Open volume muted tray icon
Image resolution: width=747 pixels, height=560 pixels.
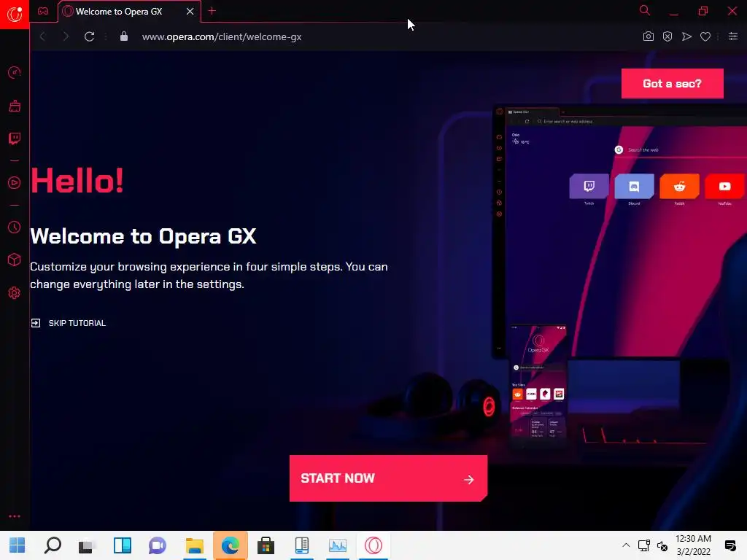coord(662,545)
